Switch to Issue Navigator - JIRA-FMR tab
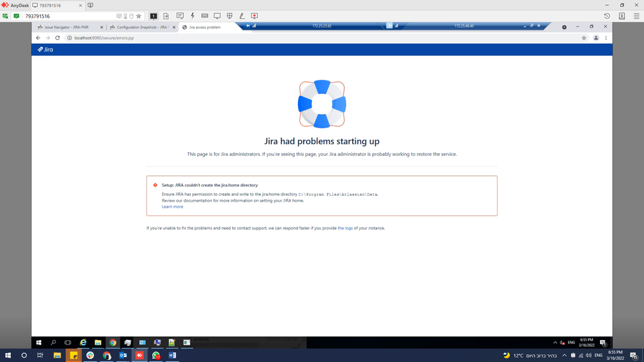This screenshot has height=362, width=644. pyautogui.click(x=67, y=27)
